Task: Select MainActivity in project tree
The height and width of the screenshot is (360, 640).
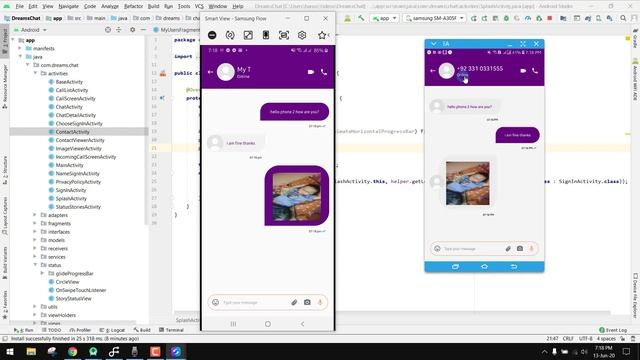Action: (x=69, y=165)
